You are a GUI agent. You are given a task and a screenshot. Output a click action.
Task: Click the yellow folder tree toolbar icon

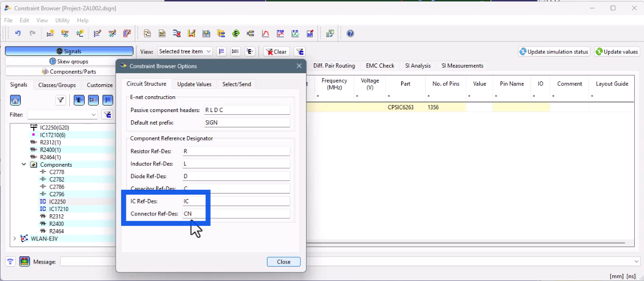point(221,33)
